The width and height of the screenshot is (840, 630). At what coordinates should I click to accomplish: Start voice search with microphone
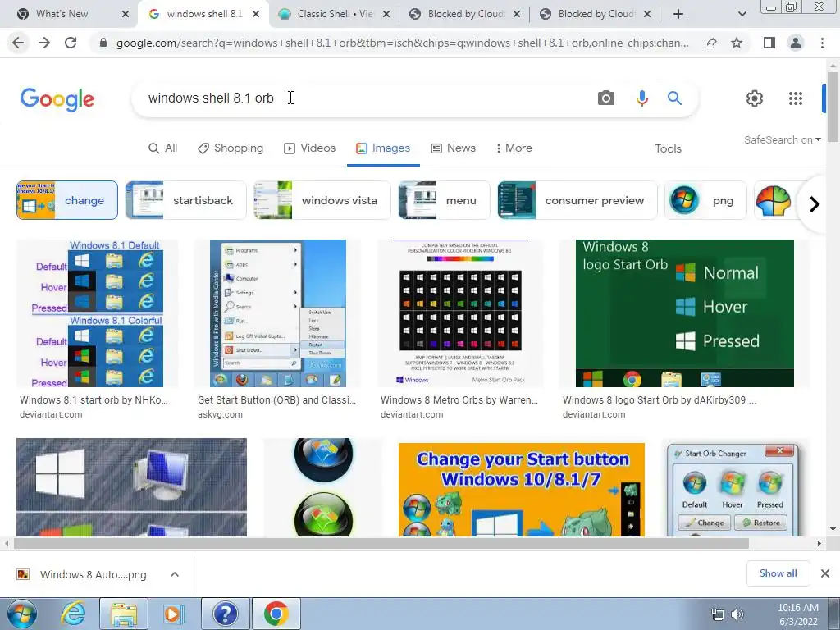click(x=641, y=98)
